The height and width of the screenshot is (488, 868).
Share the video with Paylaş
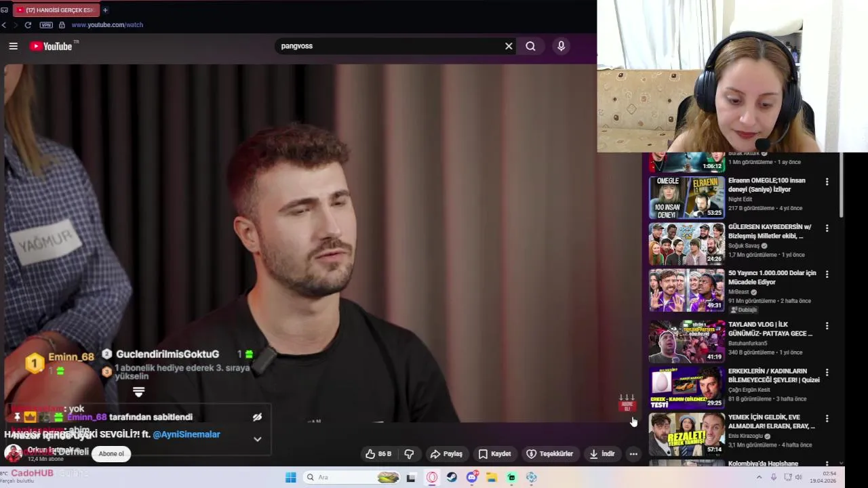[x=447, y=454]
